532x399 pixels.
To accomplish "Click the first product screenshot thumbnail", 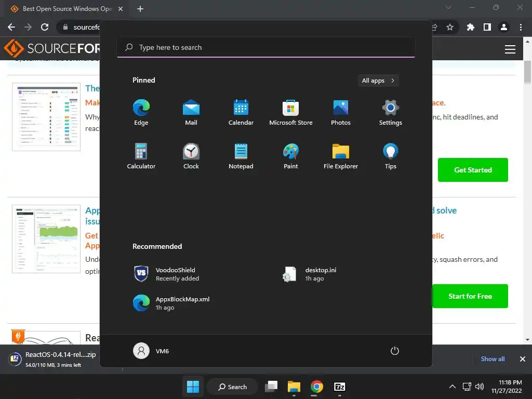I will coord(46,117).
